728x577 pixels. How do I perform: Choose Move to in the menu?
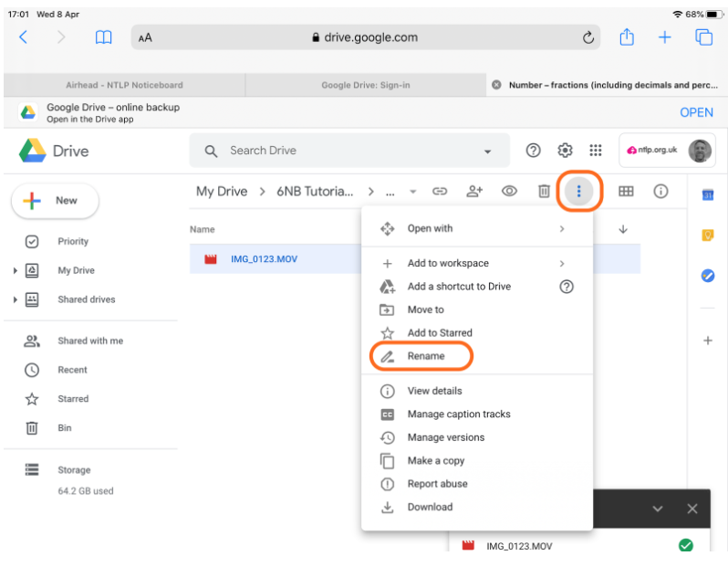click(477, 309)
